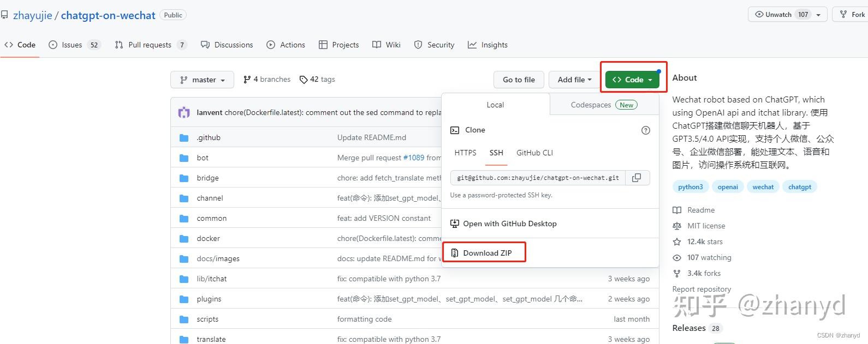Image resolution: width=868 pixels, height=344 pixels.
Task: Click the MIT license scale icon
Action: (x=677, y=226)
